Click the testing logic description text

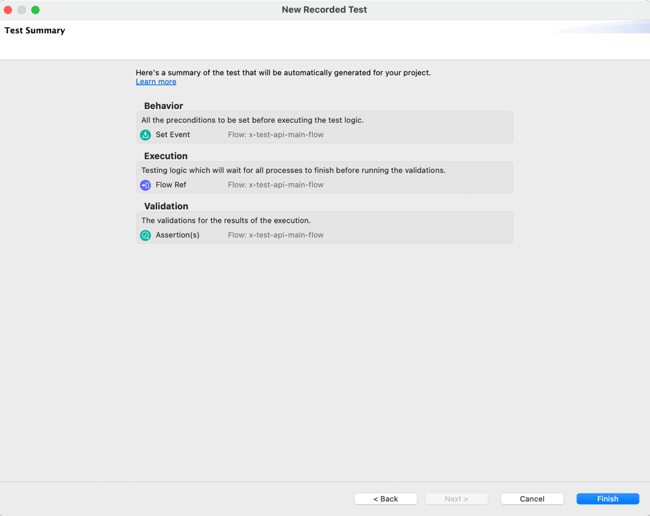(x=293, y=170)
